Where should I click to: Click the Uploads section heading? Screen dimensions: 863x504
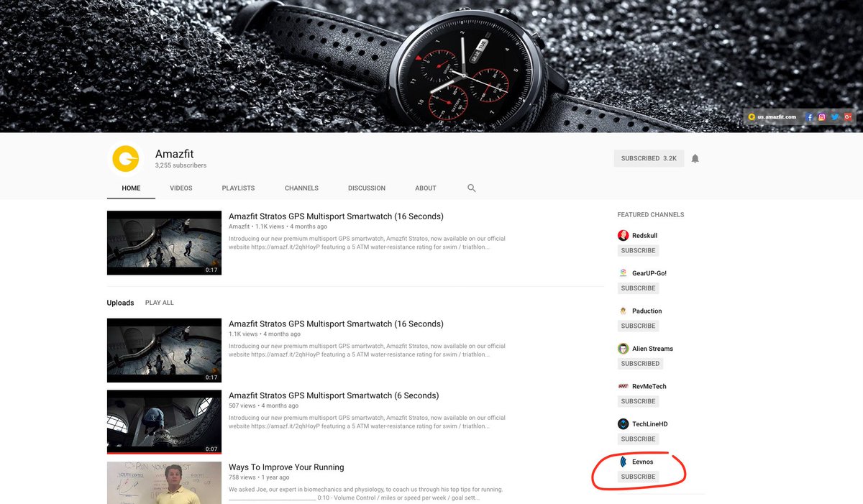pos(120,303)
